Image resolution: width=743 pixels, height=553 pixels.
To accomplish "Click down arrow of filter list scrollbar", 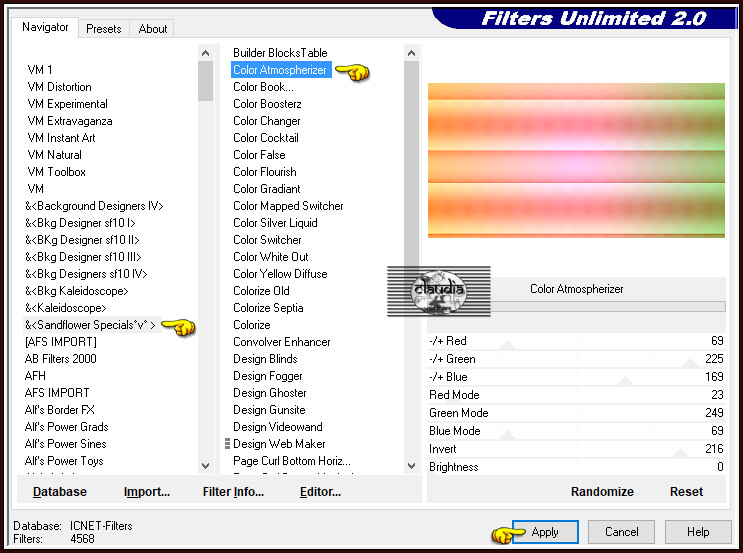I will 412,465.
